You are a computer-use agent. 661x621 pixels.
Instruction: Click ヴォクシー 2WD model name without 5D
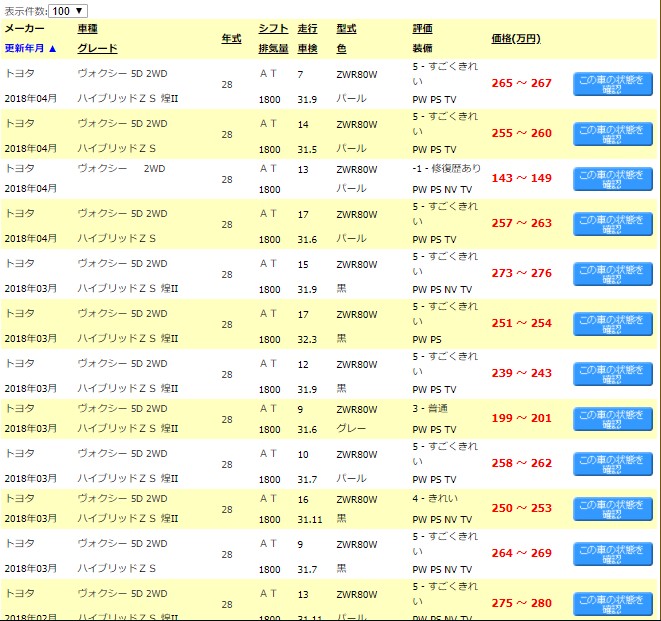(x=121, y=169)
